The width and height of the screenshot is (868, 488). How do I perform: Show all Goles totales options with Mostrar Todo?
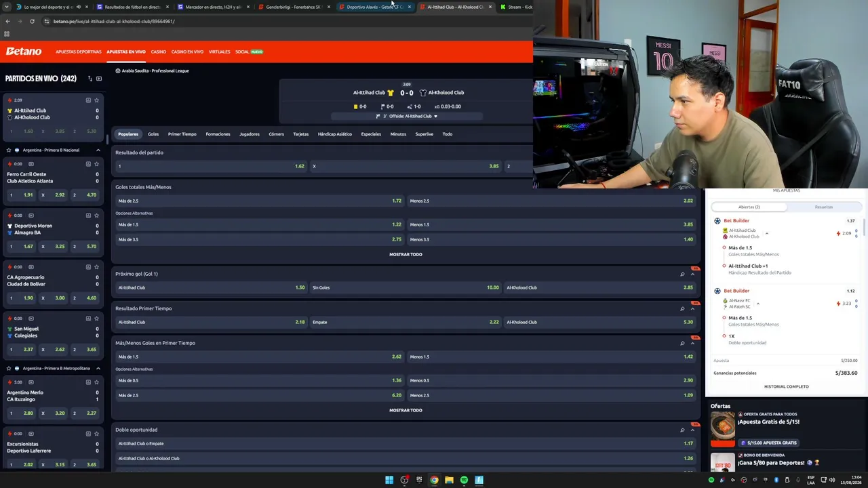[406, 254]
